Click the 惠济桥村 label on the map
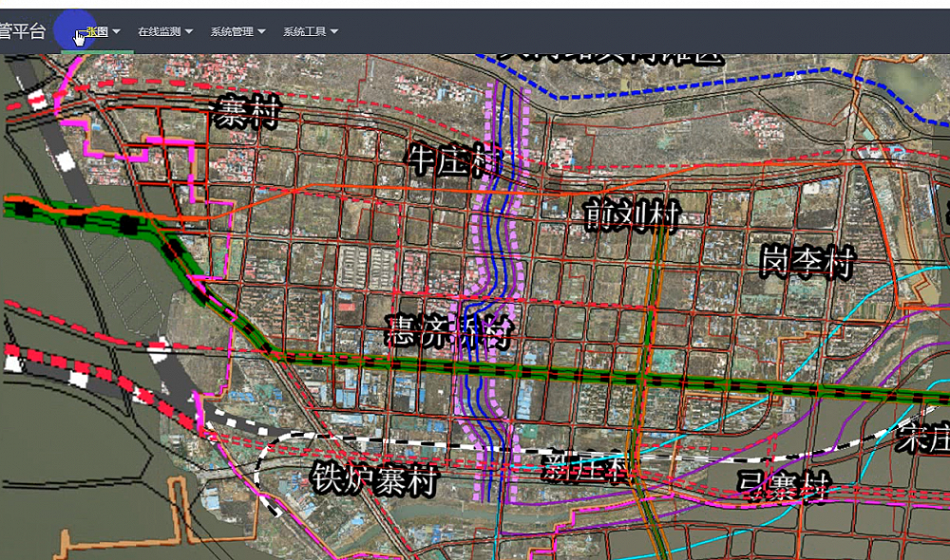This screenshot has width=950, height=560. click(449, 332)
